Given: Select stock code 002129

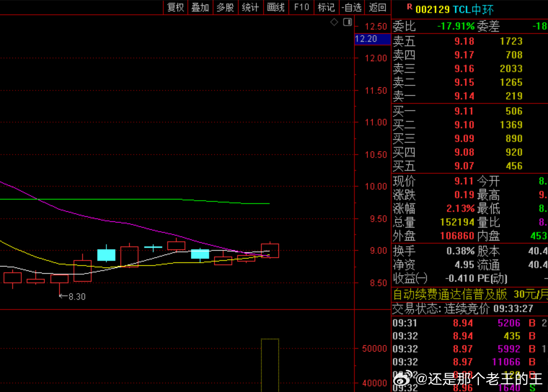Looking at the screenshot, I should click(x=432, y=10).
